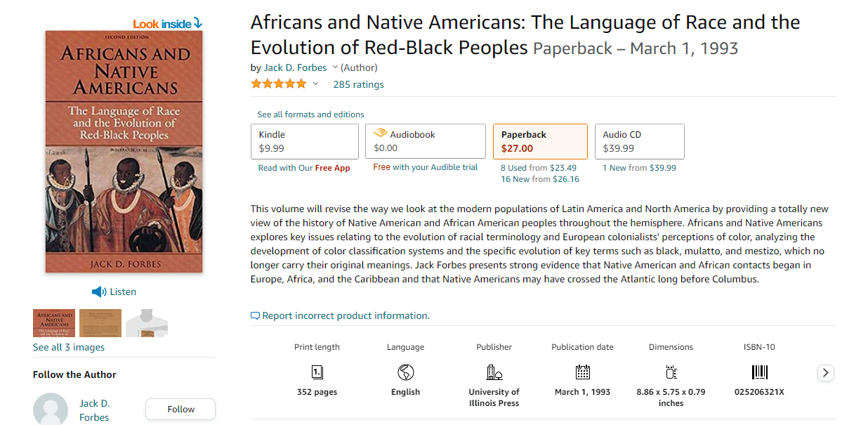This screenshot has width=868, height=425.
Task: Click the Language globe icon
Action: [405, 372]
